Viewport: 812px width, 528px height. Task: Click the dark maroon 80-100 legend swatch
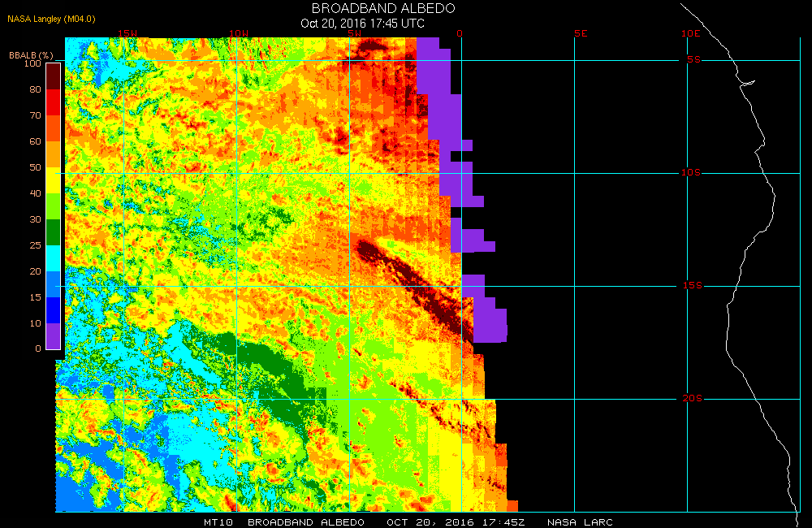(x=54, y=76)
